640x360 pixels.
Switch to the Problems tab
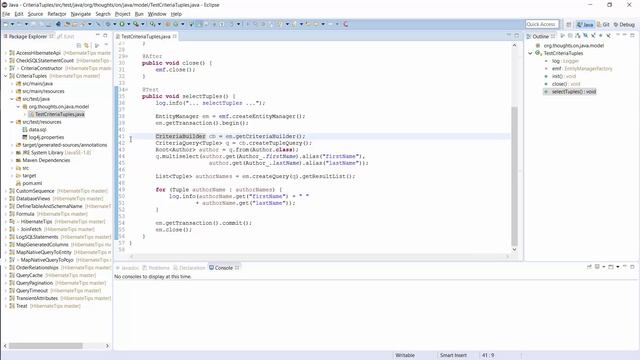click(x=156, y=268)
